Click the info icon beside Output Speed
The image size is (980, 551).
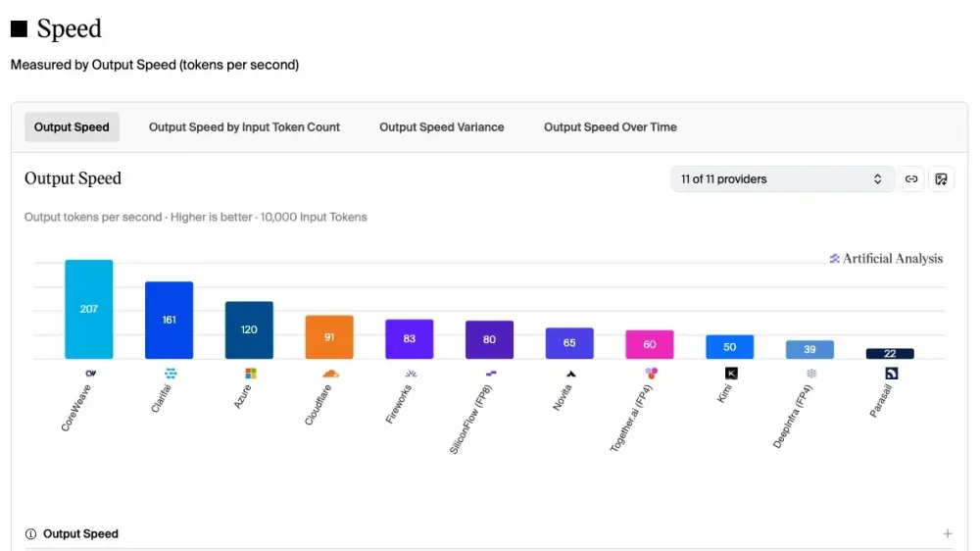30,533
